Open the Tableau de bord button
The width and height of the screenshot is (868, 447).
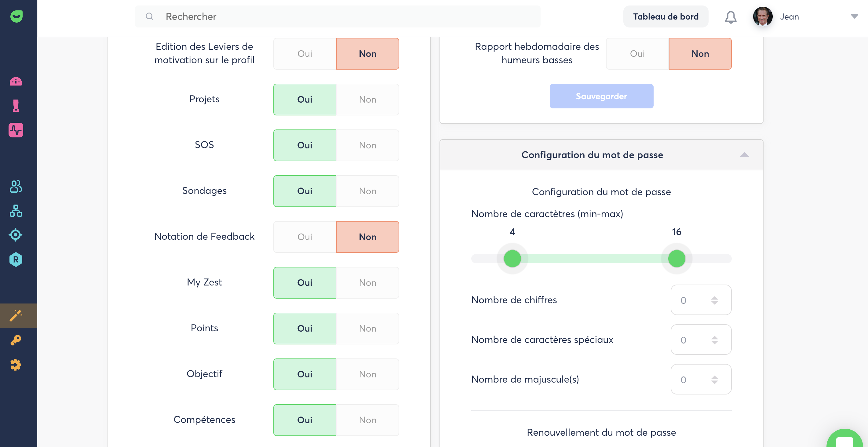tap(666, 16)
